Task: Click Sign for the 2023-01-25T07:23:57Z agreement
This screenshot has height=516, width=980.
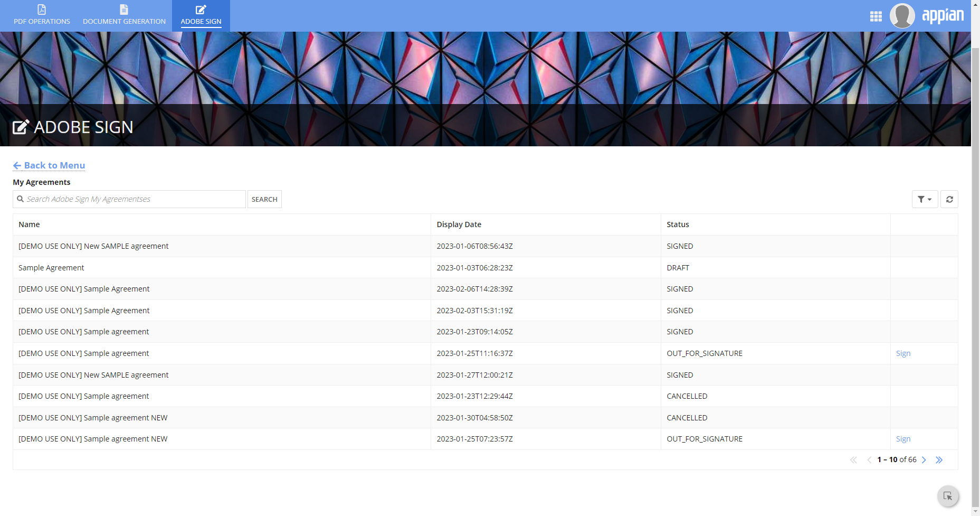Action: [x=903, y=439]
